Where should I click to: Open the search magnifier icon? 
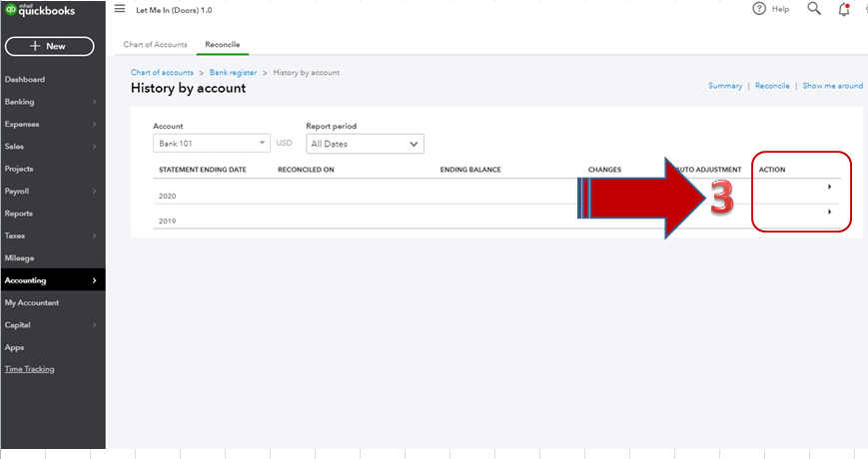[x=814, y=8]
